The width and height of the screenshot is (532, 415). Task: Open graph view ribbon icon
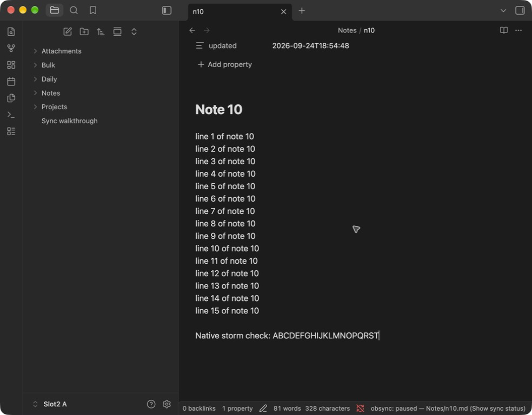point(11,48)
